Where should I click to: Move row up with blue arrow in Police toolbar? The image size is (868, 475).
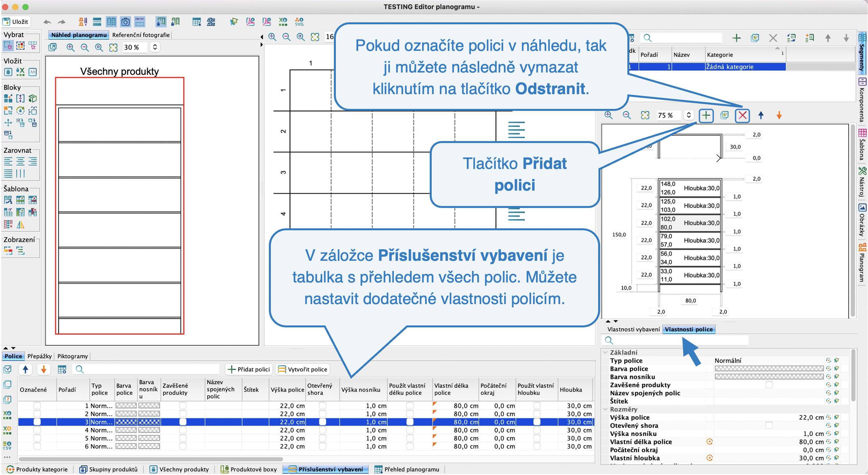click(x=25, y=370)
